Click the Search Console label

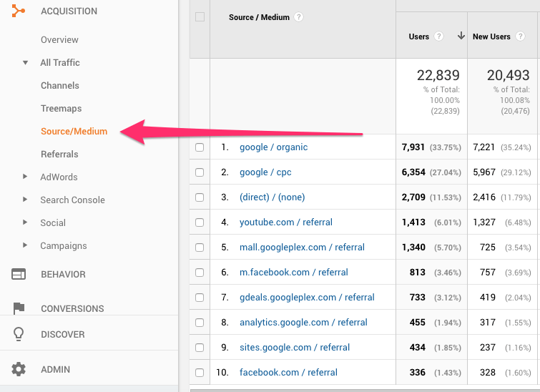point(73,200)
